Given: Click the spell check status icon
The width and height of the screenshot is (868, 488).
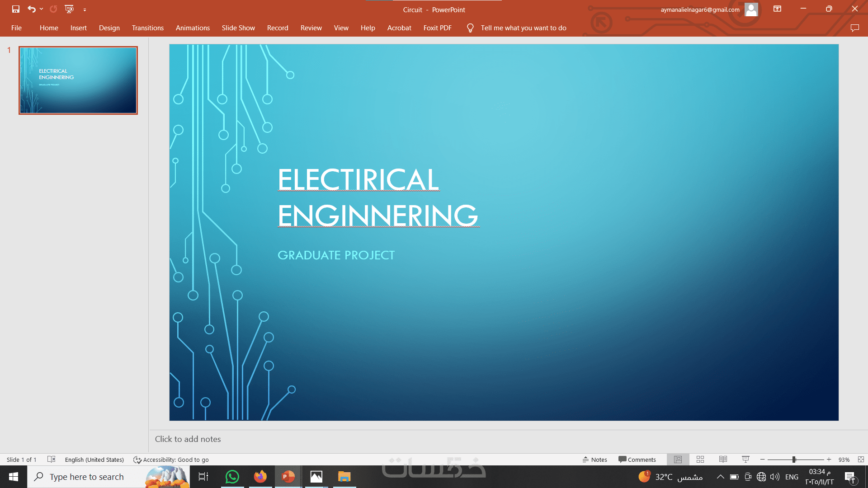Looking at the screenshot, I should (x=52, y=460).
